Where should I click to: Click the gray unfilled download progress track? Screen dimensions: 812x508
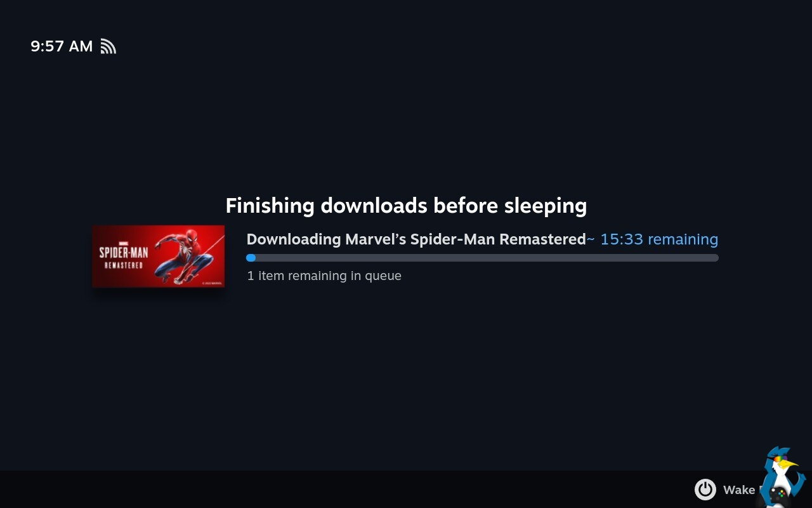487,258
